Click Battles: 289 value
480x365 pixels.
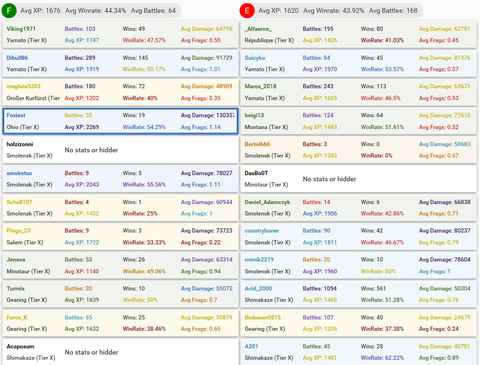(80, 58)
